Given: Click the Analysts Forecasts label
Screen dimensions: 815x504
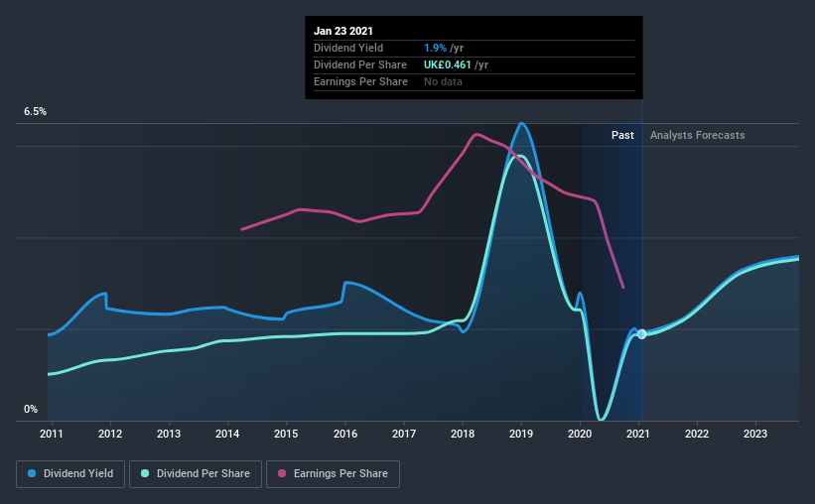Looking at the screenshot, I should pyautogui.click(x=698, y=135).
